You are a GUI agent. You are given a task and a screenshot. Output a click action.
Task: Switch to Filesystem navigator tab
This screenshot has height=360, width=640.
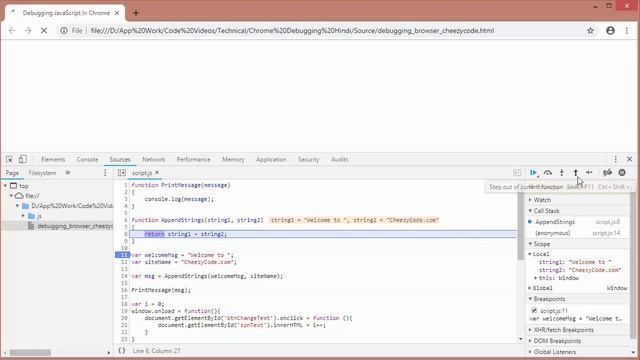42,173
